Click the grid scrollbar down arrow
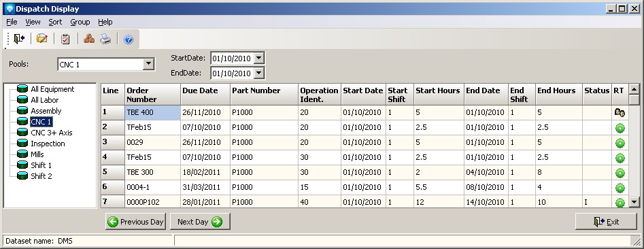This screenshot has height=249, width=644. pyautogui.click(x=634, y=202)
